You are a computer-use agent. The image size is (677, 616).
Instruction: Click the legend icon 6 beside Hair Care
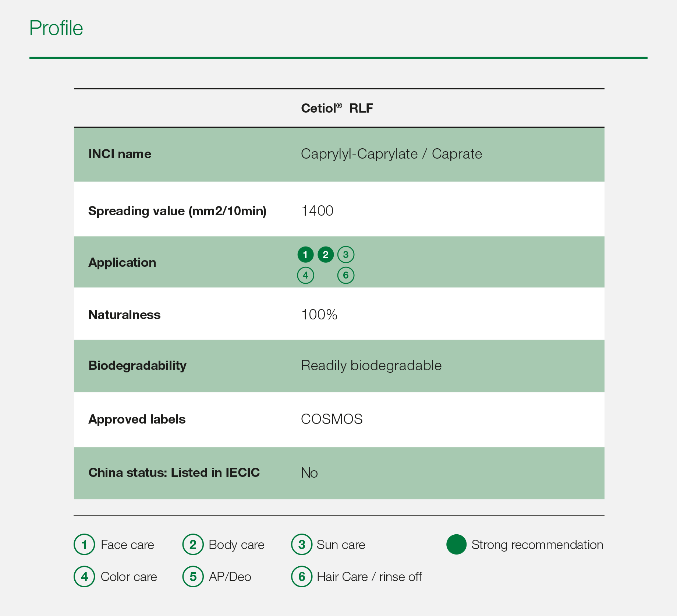point(302,577)
